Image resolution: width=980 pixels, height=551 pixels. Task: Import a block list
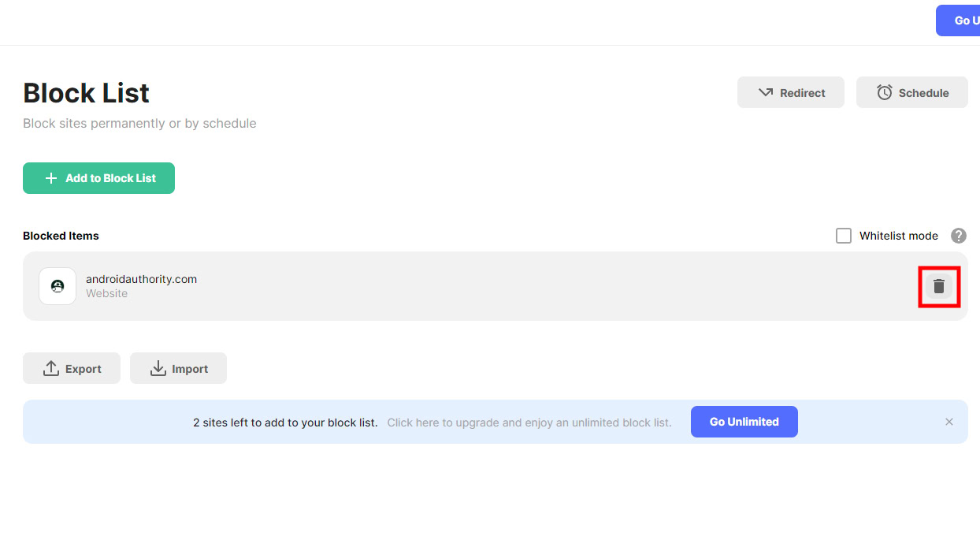tap(178, 368)
